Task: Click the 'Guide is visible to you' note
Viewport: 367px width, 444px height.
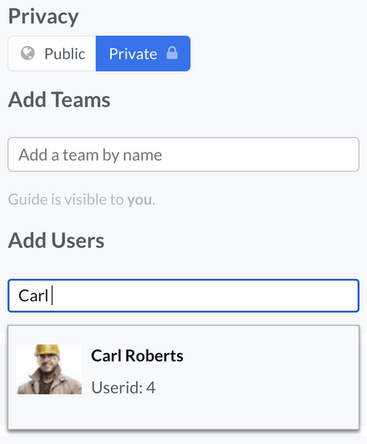Action: [x=82, y=200]
